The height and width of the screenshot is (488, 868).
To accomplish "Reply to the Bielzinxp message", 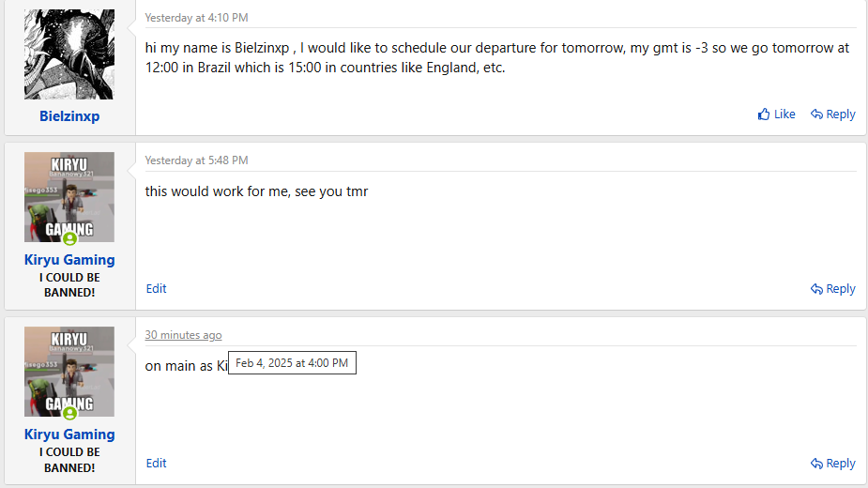I will [x=833, y=114].
